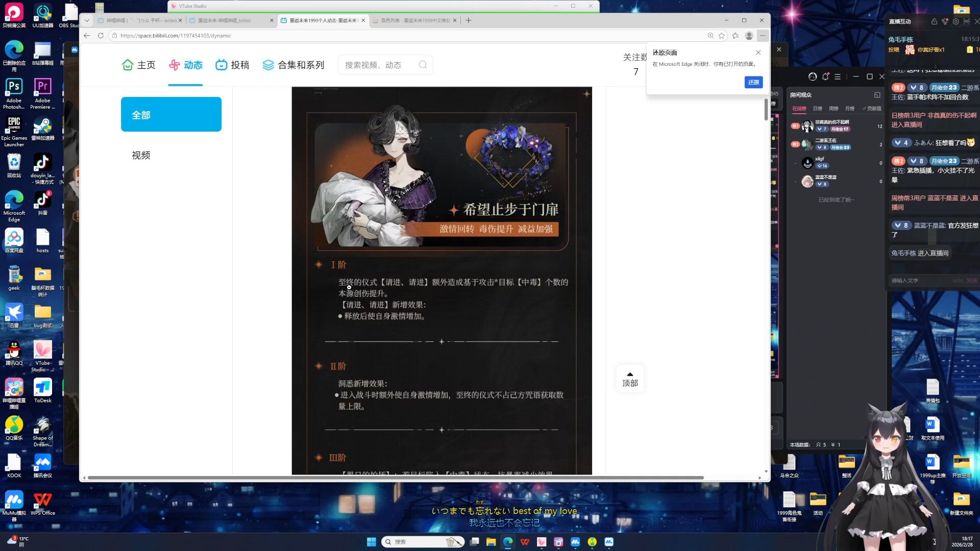The image size is (980, 551).
Task: Toggle the lock icon in 直播互动 panel
Action: coord(934,21)
